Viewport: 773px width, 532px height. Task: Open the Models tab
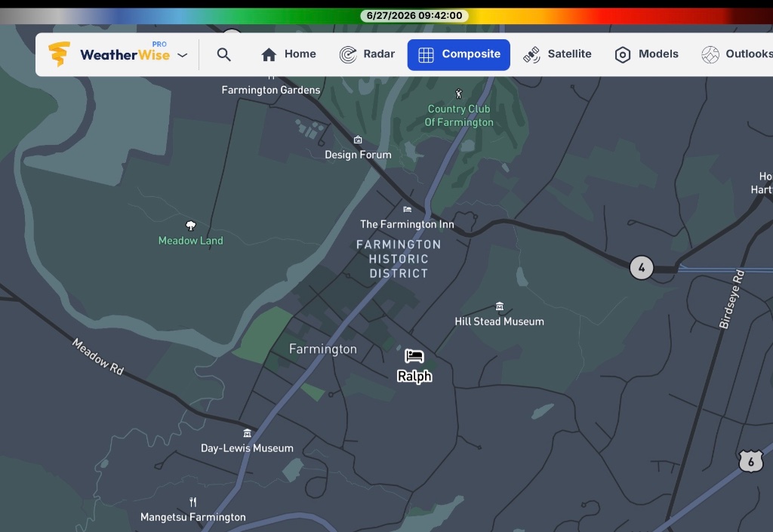pyautogui.click(x=646, y=54)
